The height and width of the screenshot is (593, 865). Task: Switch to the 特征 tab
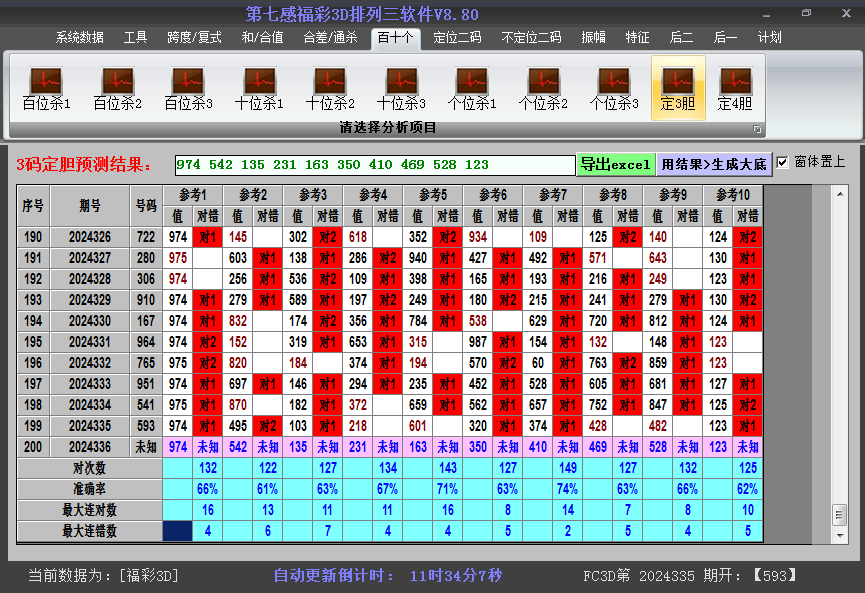637,38
